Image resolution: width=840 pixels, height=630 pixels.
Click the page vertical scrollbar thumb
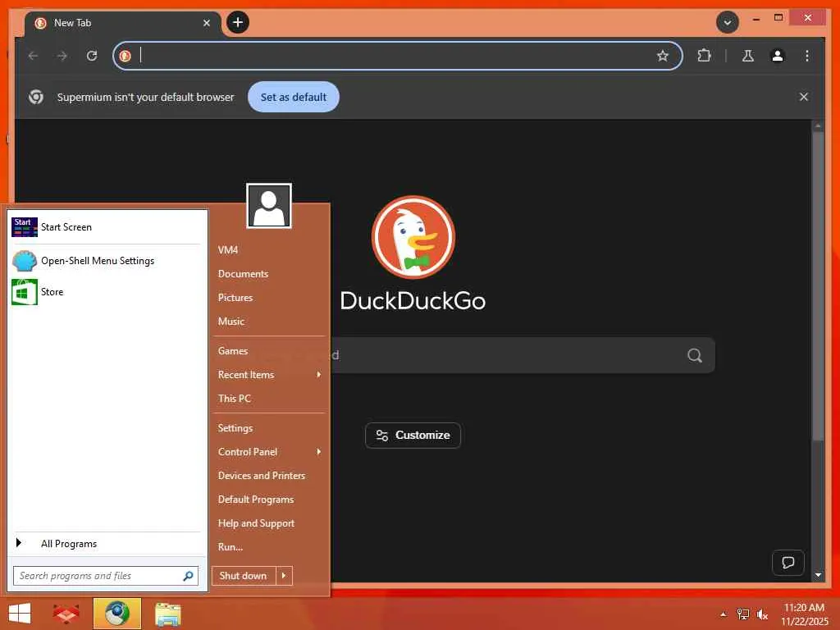click(818, 286)
